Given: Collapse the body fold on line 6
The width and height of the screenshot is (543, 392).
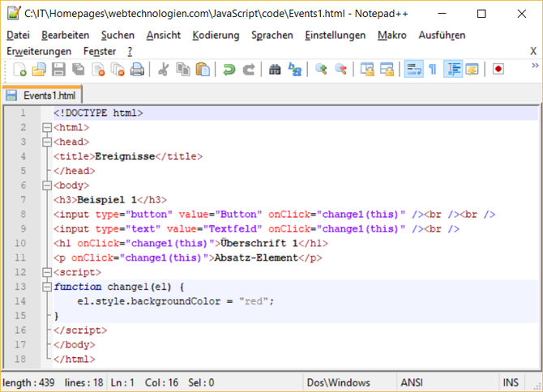Looking at the screenshot, I should [47, 185].
